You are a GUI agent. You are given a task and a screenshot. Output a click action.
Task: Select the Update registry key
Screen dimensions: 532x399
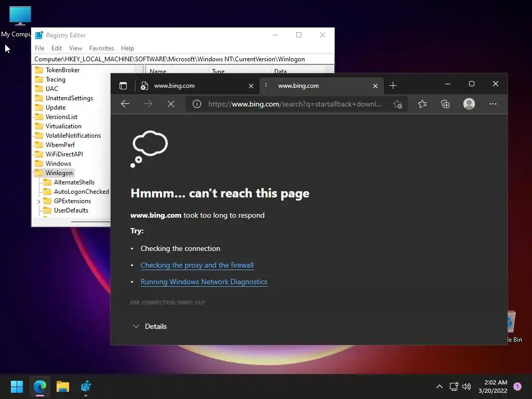click(55, 107)
